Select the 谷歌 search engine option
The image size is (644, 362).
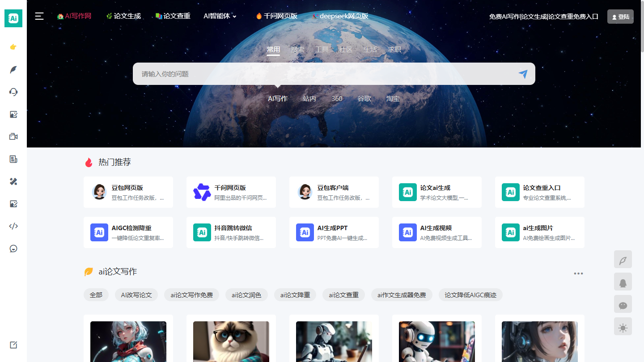click(364, 98)
